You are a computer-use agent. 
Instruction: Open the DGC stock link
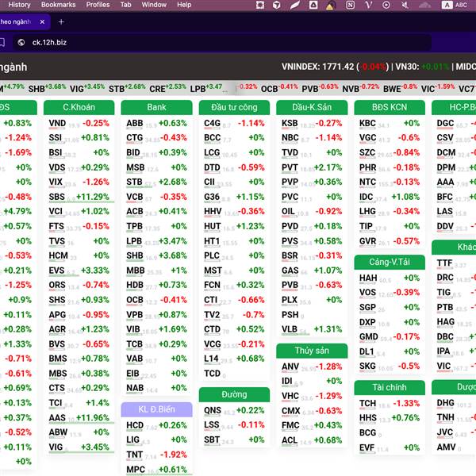445,123
